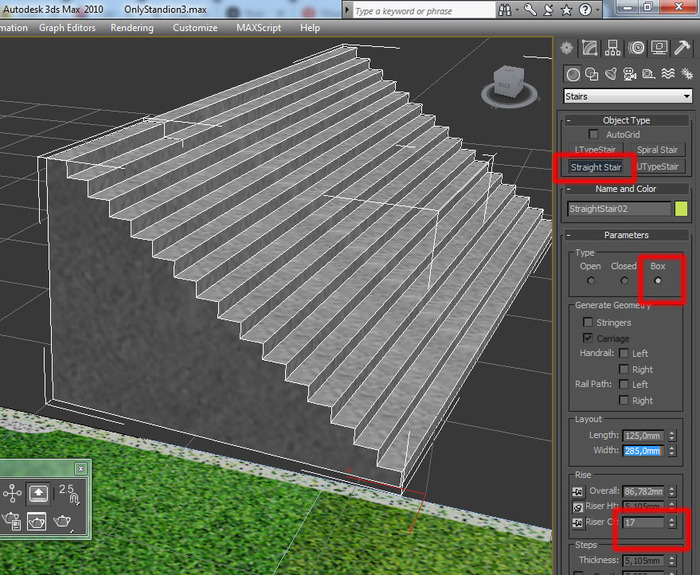The image size is (700, 575).
Task: Collapse the Object Type rollout
Action: (627, 120)
